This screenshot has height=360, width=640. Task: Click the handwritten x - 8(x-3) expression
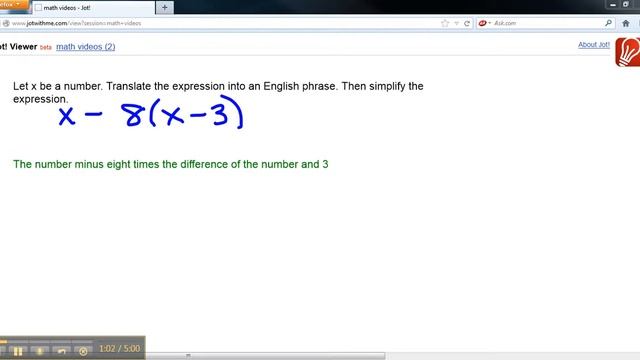151,112
